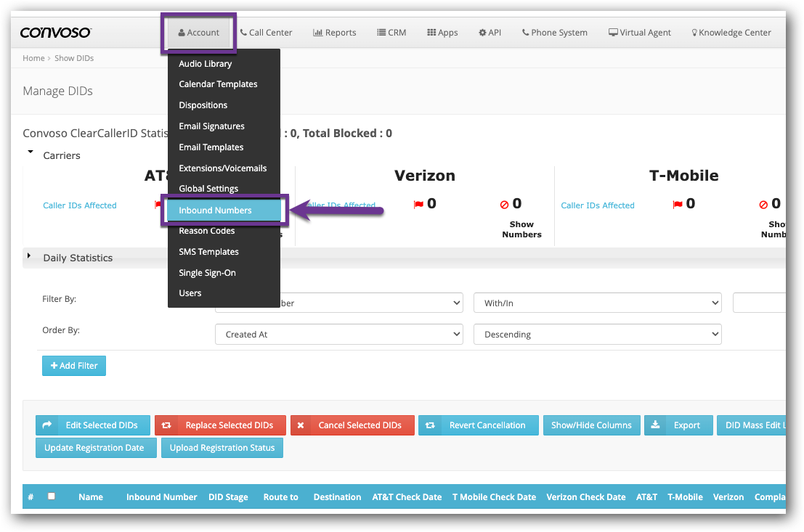Sort by Destination column header
Image resolution: width=804 pixels, height=532 pixels.
click(338, 497)
